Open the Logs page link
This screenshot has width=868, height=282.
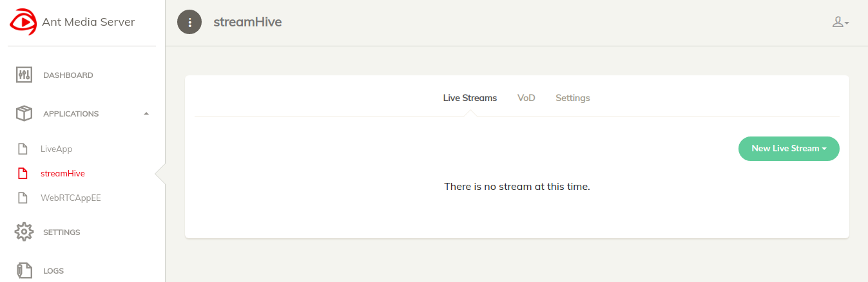pos(53,271)
